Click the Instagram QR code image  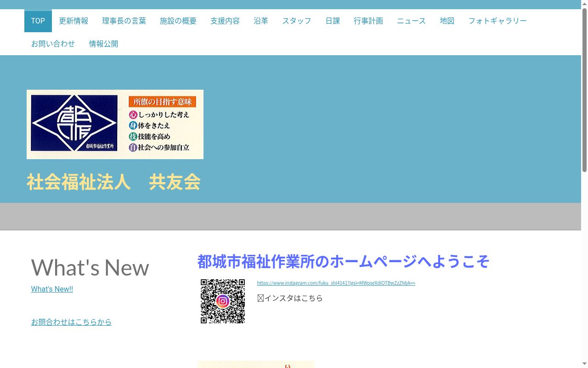point(223,301)
